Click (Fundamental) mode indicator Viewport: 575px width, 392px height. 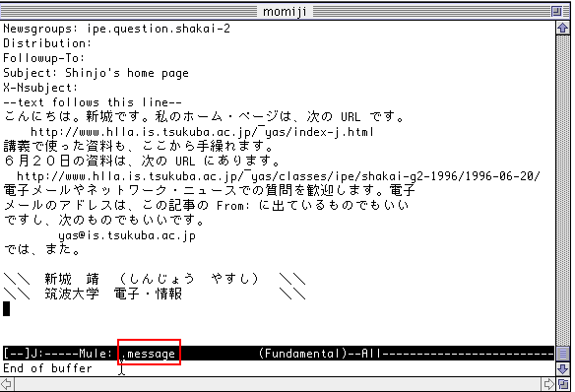(x=303, y=354)
